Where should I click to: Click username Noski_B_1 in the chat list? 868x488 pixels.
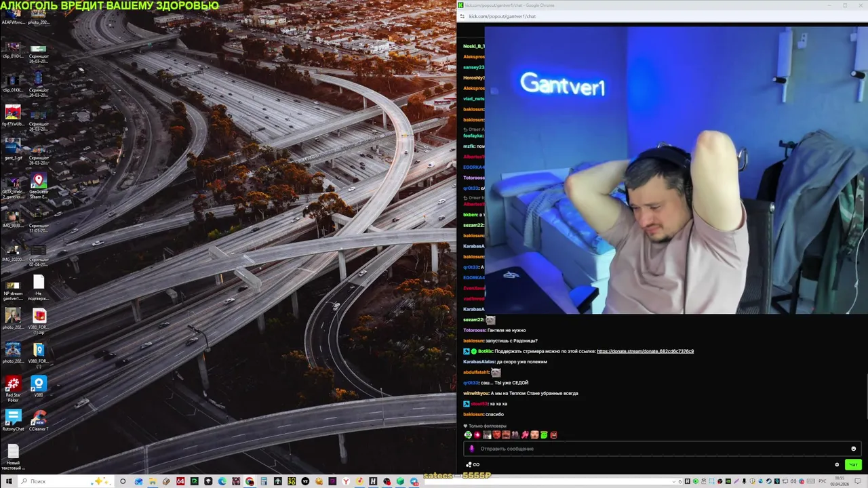click(474, 46)
